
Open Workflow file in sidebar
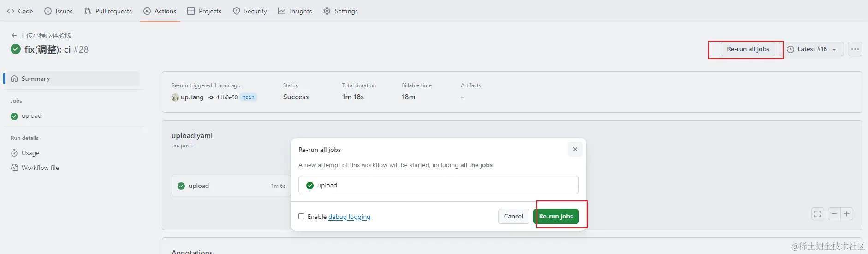pos(40,168)
